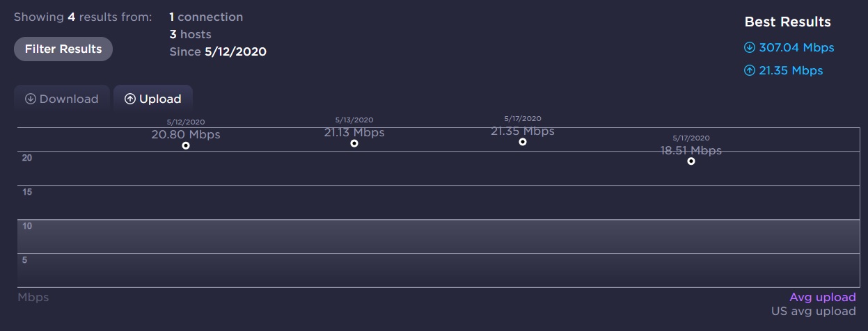This screenshot has width=868, height=331.
Task: Click the upload arrow icon in Upload tab
Action: coord(130,99)
